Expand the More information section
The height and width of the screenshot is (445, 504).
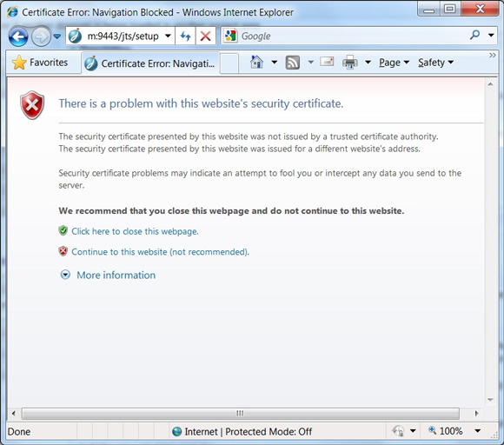pos(65,275)
